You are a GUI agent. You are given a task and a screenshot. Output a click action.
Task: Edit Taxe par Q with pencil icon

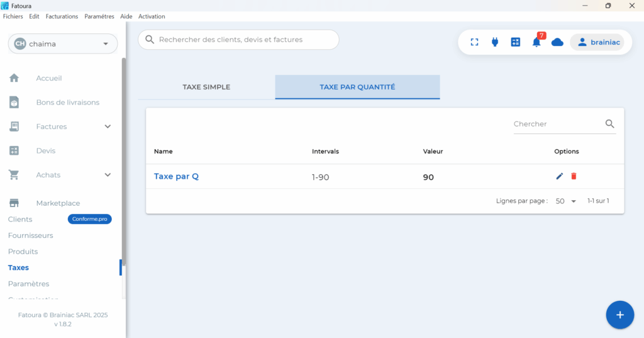coord(560,176)
